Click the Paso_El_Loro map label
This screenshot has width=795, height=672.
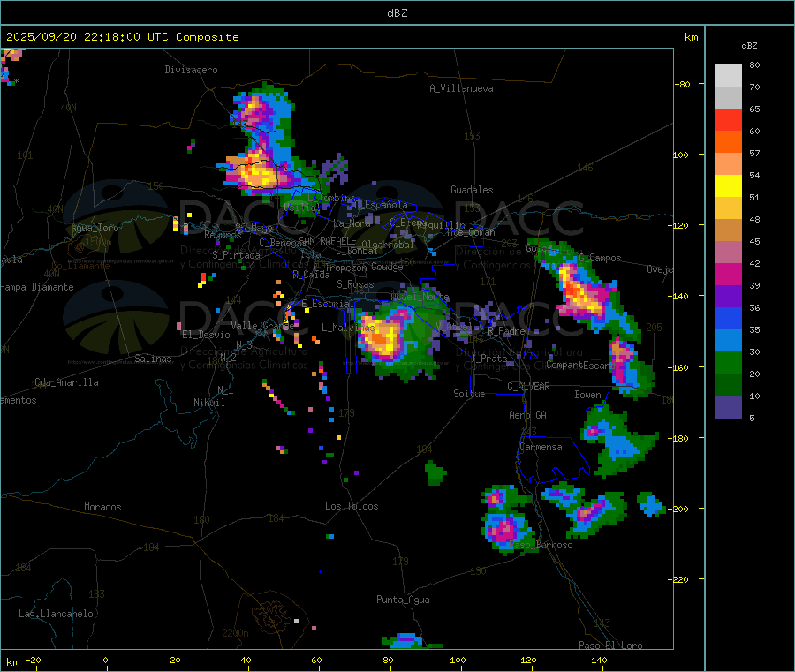pyautogui.click(x=611, y=646)
